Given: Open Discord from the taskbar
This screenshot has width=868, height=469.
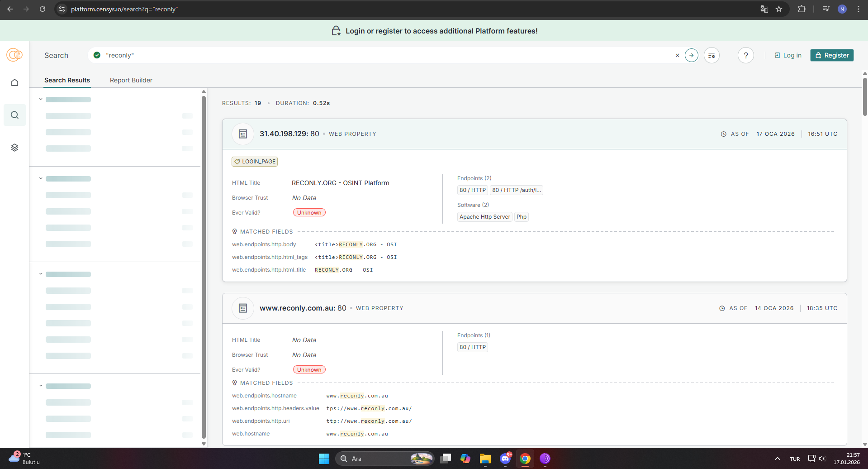Looking at the screenshot, I should point(505,459).
